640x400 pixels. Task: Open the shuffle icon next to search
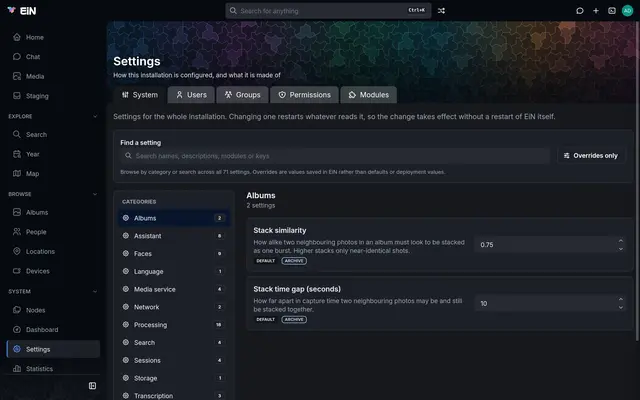click(441, 11)
